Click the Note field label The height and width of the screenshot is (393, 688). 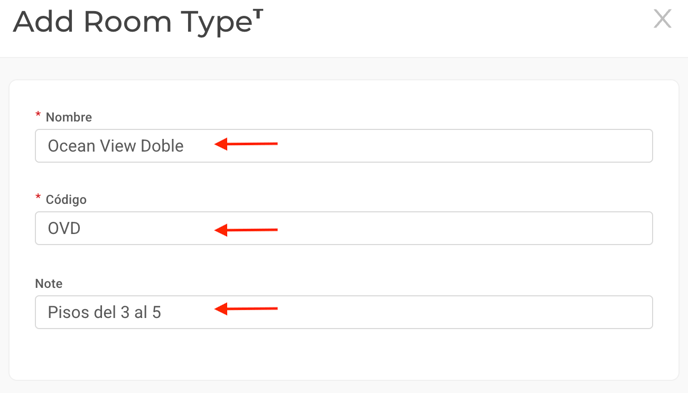[x=49, y=283]
